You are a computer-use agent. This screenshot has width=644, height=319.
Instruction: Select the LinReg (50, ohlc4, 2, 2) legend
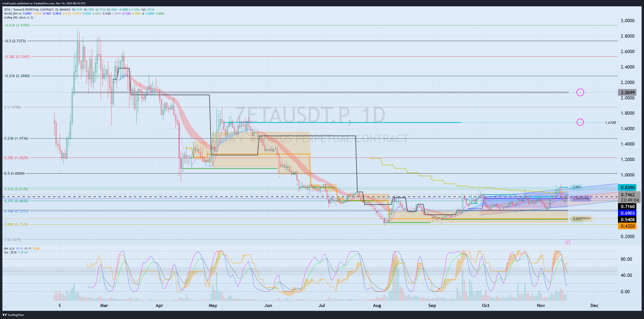[18, 18]
